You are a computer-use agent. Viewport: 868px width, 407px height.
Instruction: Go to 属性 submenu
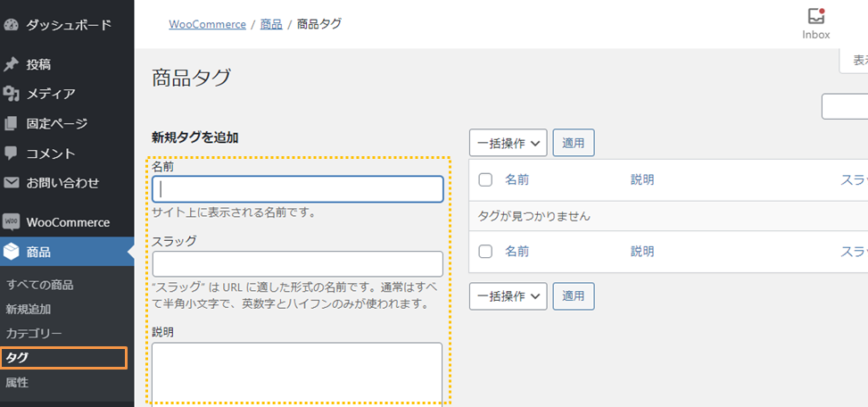(x=17, y=383)
